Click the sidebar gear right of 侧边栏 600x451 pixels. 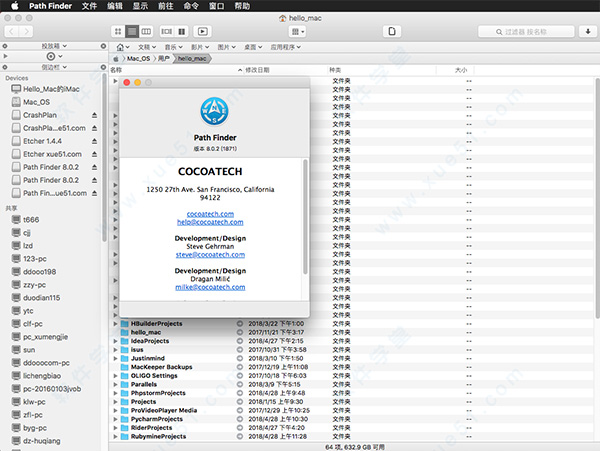coord(103,67)
